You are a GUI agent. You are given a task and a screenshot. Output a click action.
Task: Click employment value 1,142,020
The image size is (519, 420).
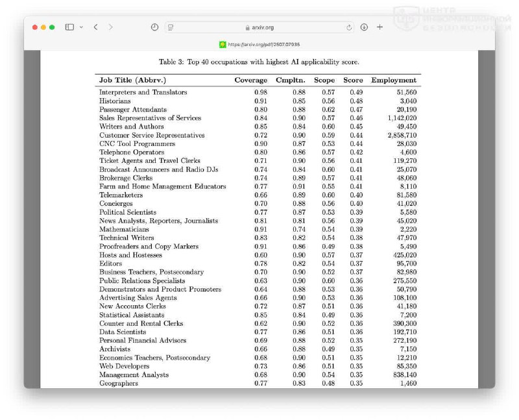(402, 118)
